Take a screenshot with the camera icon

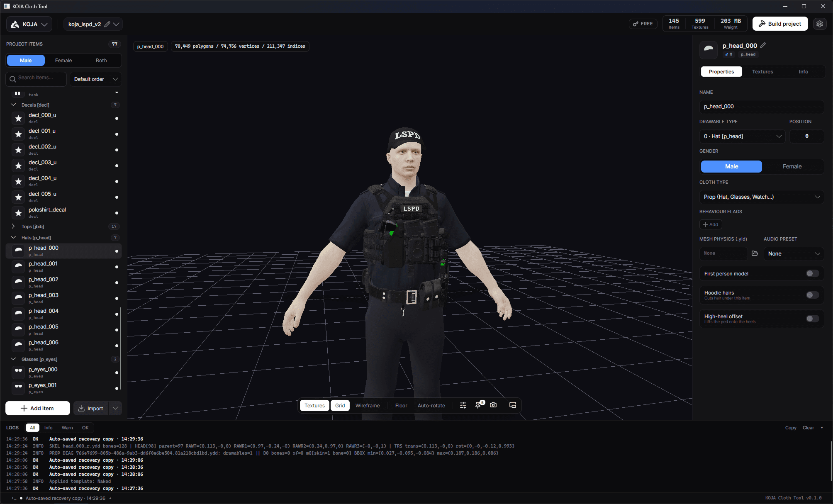pos(493,405)
